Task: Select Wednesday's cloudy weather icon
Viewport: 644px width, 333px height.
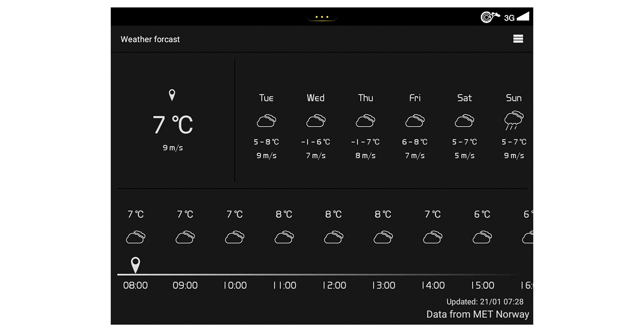Action: coord(316,120)
